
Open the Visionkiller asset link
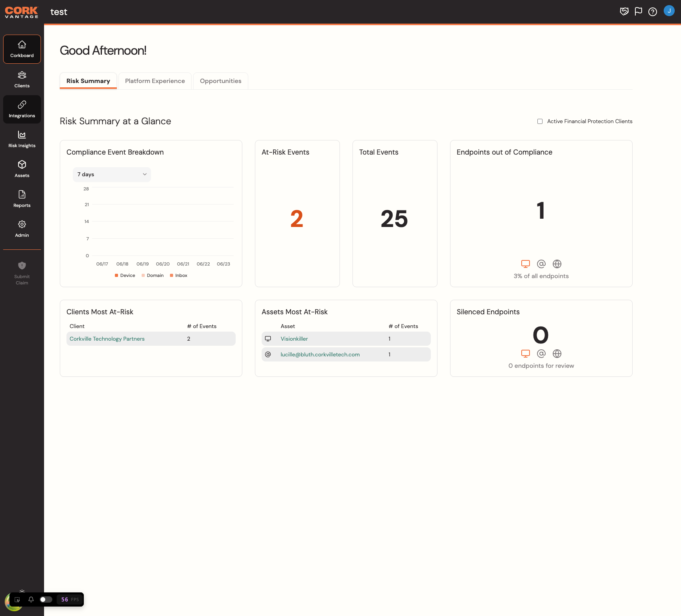294,339
